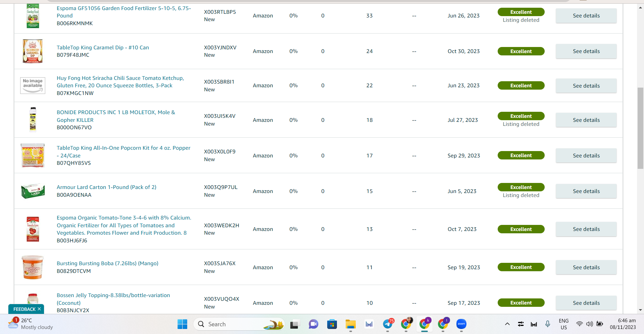Select ASIN B0829DTCVM text
The image size is (644, 334).
(73, 271)
